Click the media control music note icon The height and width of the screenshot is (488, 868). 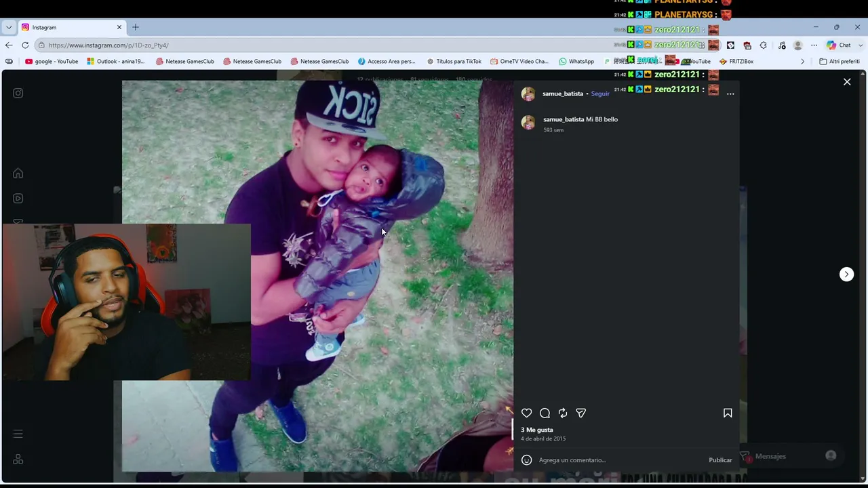click(x=782, y=45)
